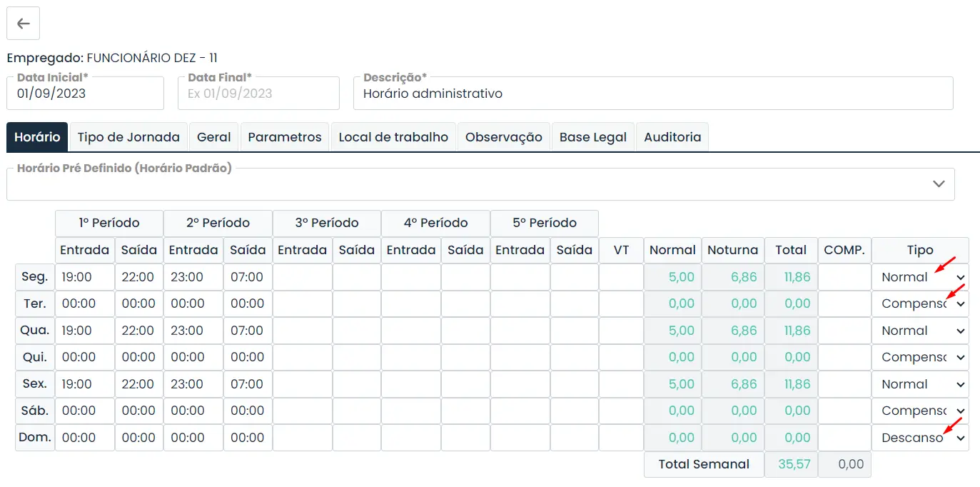The image size is (980, 487).
Task: Click the VT field for Seg. row
Action: click(x=621, y=277)
